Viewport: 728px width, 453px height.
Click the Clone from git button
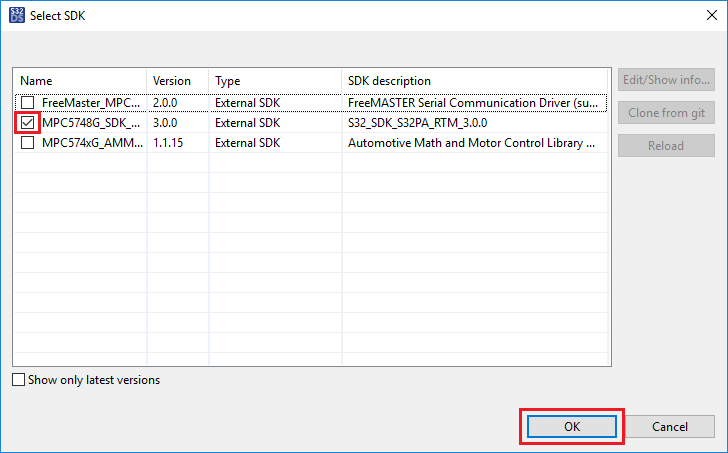coord(666,113)
